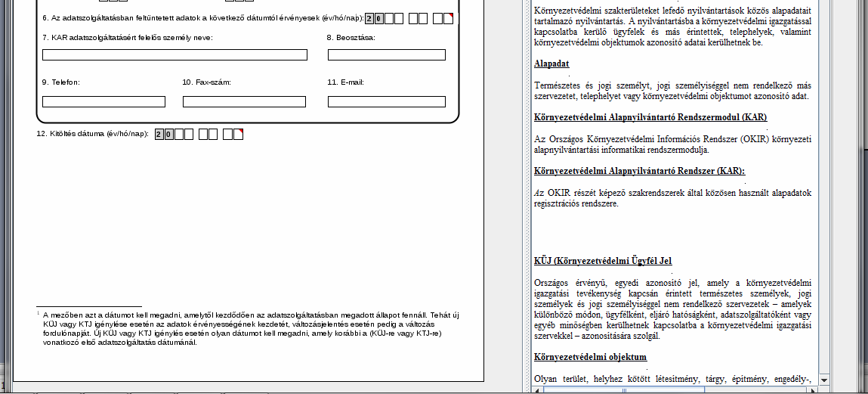Select the Fax-szám input field
The image size is (868, 394).
244,102
